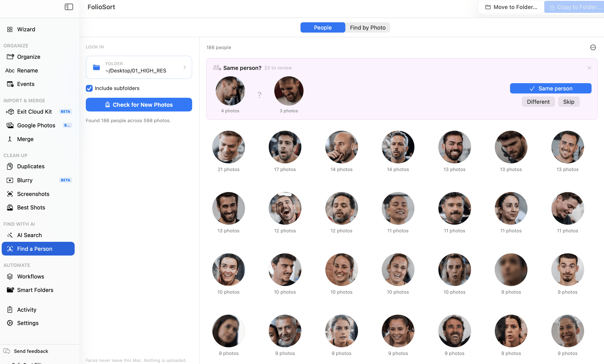Click the blue folder icon in Look In
Screen dimensions: 604x364
coord(96,67)
